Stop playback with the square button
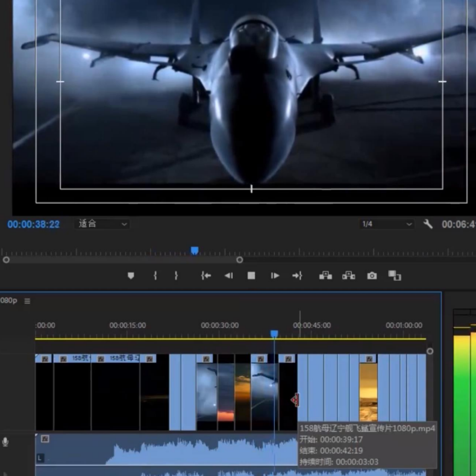The height and width of the screenshot is (476, 476). [251, 276]
